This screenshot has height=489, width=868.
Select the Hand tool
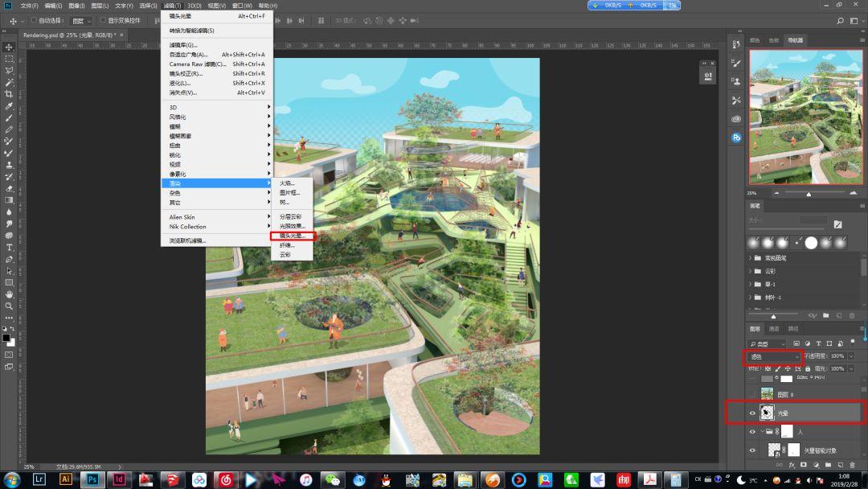point(9,294)
